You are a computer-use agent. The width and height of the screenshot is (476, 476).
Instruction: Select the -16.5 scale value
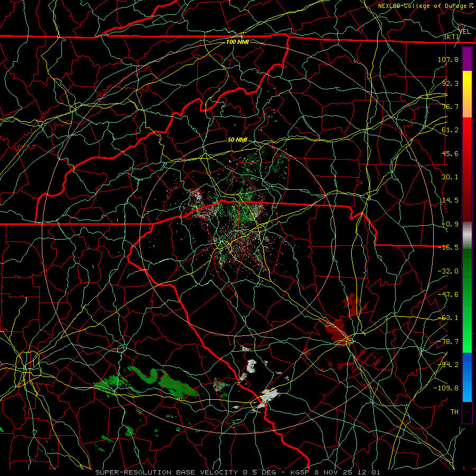click(x=448, y=248)
